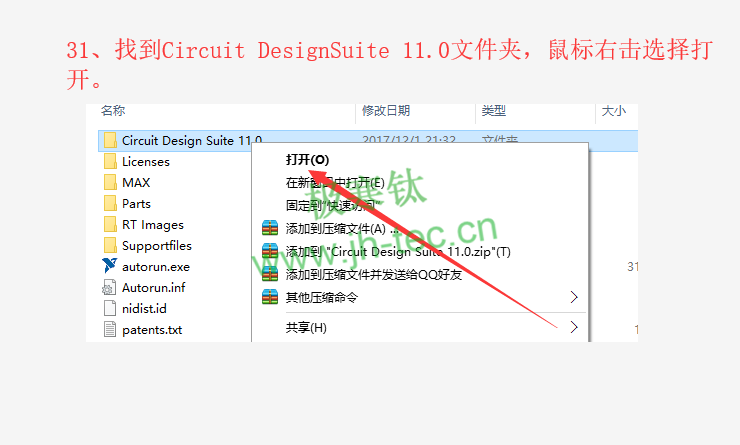Select the Licenses folder name
Screen dimensions: 740x445
tap(146, 161)
